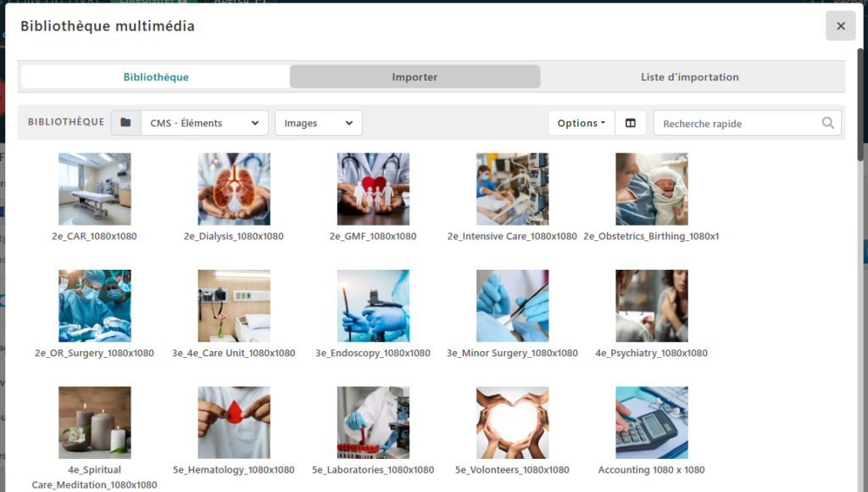Click the 2e_Obstetrics_Birthing newborn image
The image size is (868, 492).
pos(651,189)
